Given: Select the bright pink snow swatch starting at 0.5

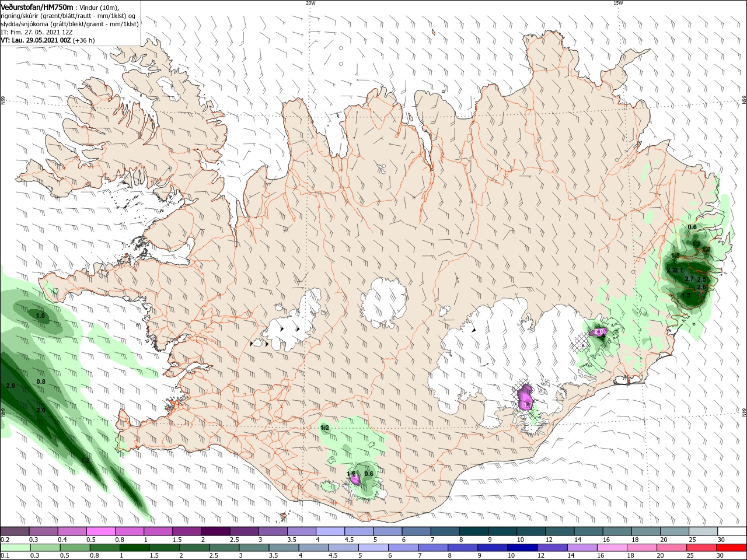Looking at the screenshot, I should [101, 531].
